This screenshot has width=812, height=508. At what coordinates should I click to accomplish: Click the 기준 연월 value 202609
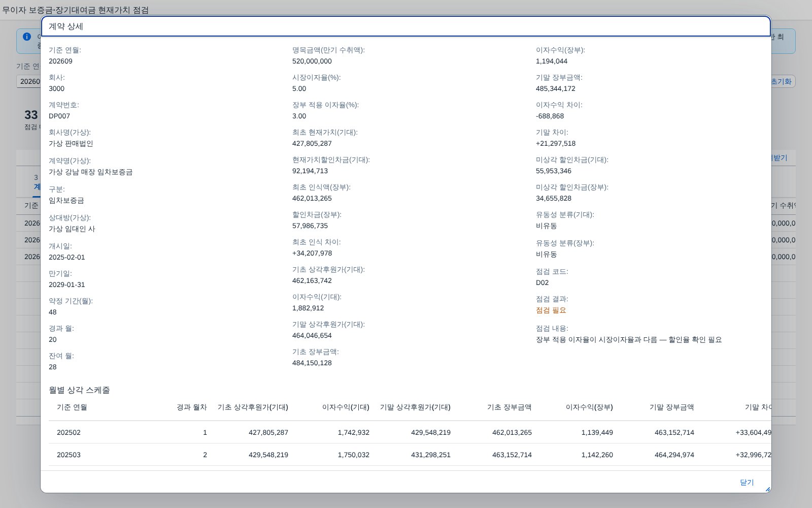tap(60, 61)
